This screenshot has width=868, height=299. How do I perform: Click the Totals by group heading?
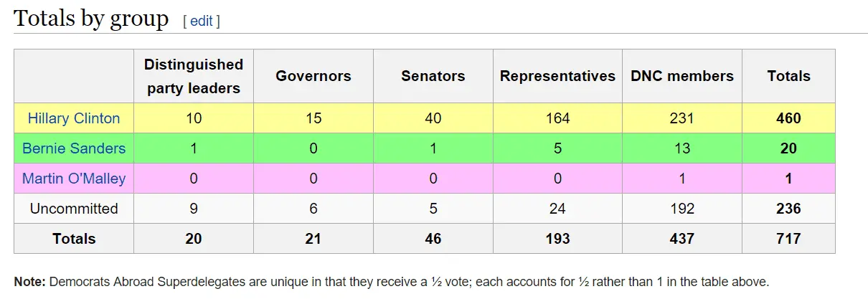click(x=92, y=19)
